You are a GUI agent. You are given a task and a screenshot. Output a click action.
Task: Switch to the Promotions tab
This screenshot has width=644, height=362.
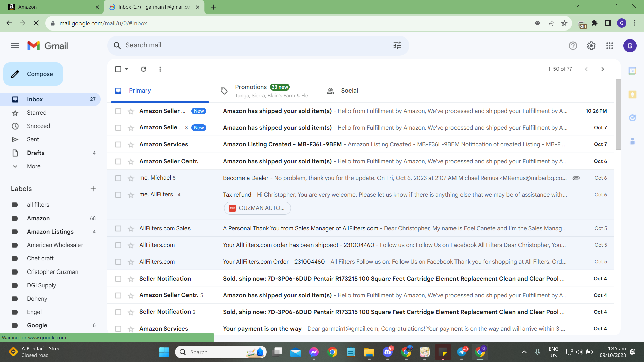267,90
